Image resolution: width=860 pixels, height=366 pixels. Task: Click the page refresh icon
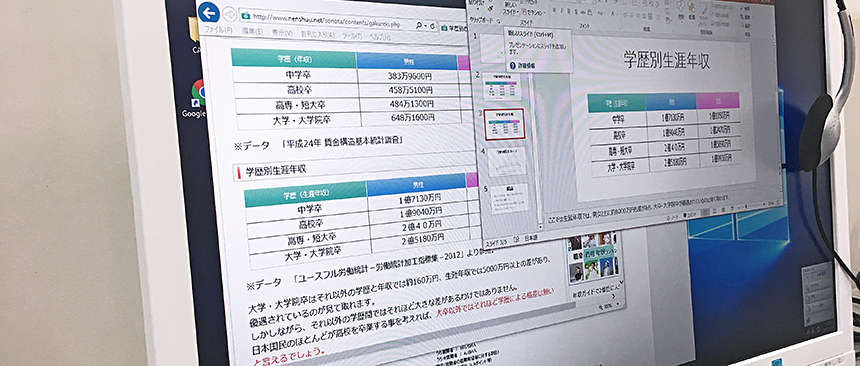[433, 26]
